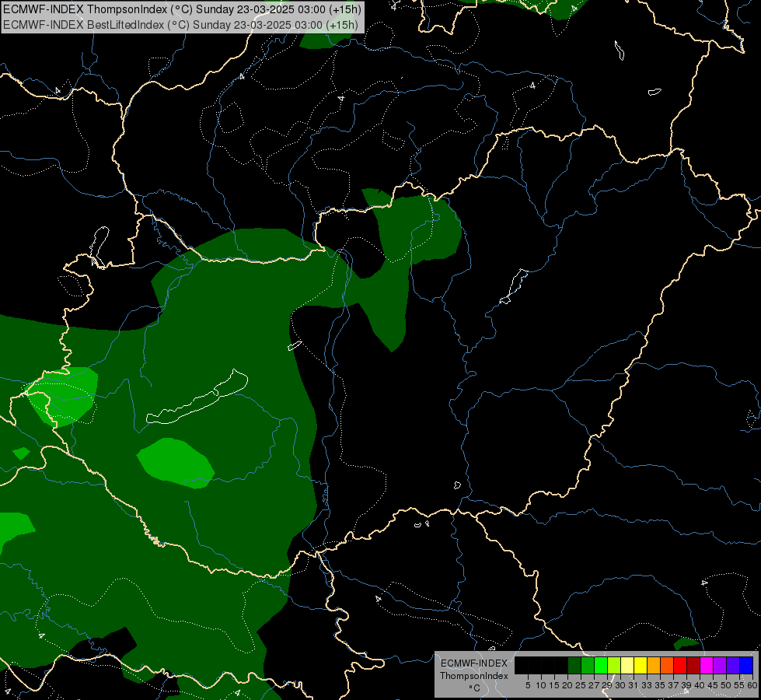761x700 pixels.
Task: Select the pale yellow 30-31 legend swatch
Action: pyautogui.click(x=627, y=665)
